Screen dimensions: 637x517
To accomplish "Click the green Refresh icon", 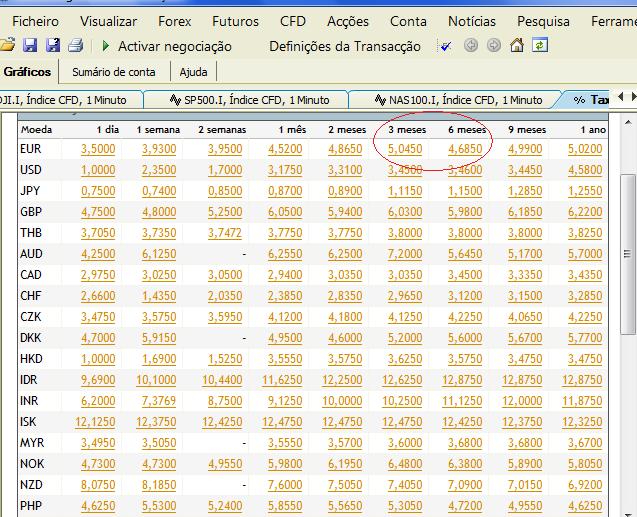I will pyautogui.click(x=540, y=45).
